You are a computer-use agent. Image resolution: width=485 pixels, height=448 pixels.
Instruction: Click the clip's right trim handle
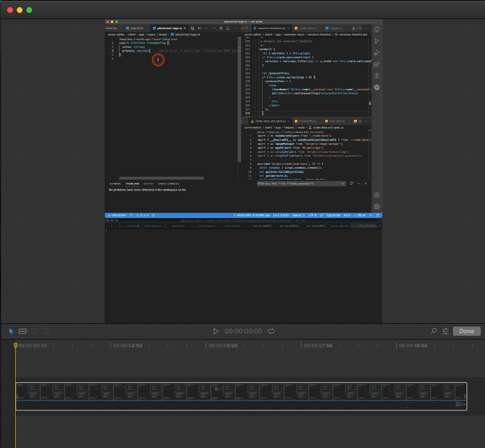[x=465, y=396]
